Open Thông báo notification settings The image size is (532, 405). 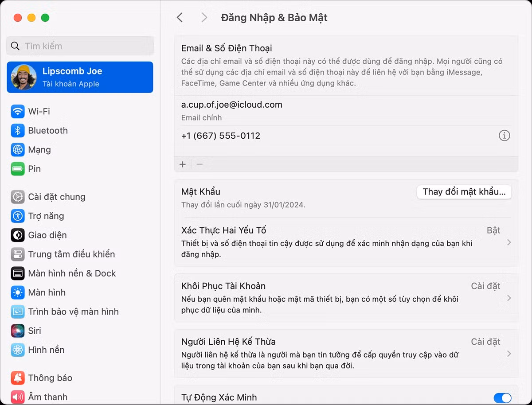(17, 378)
